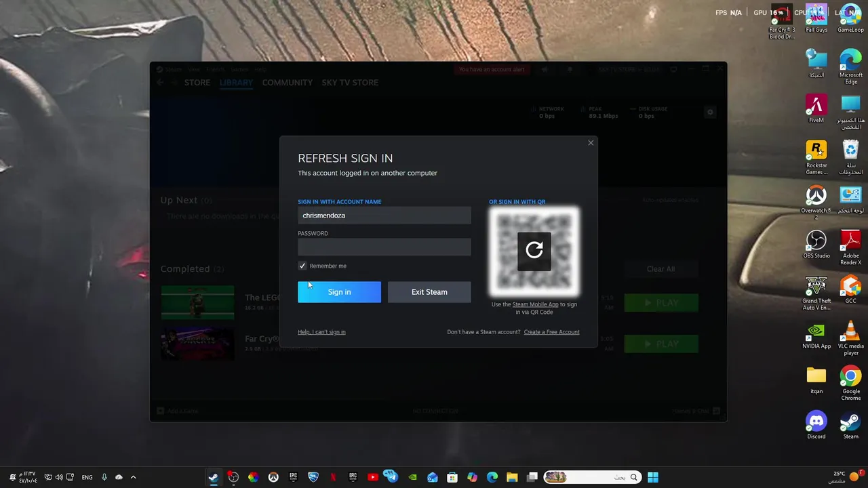This screenshot has height=488, width=868.
Task: Focus the account name input field
Action: coord(384,216)
